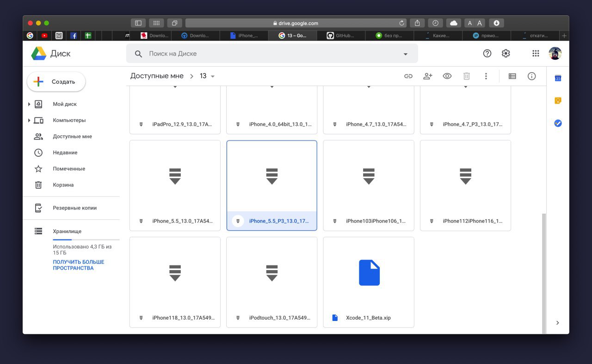The width and height of the screenshot is (592, 364).
Task: Click Safari share button
Action: click(x=417, y=23)
